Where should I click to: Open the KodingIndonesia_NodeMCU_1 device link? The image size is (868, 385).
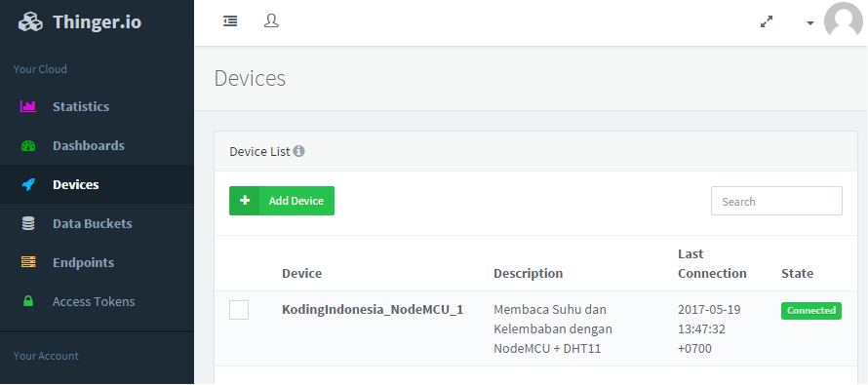click(373, 310)
